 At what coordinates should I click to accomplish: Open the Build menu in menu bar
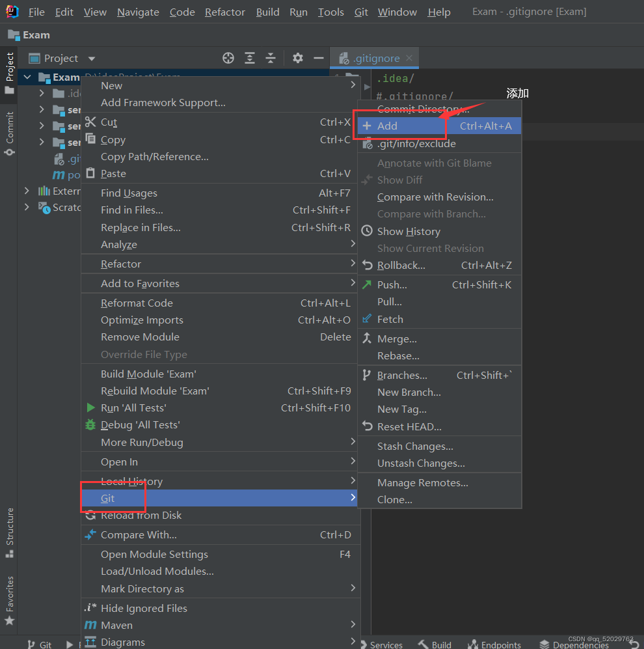pyautogui.click(x=267, y=12)
